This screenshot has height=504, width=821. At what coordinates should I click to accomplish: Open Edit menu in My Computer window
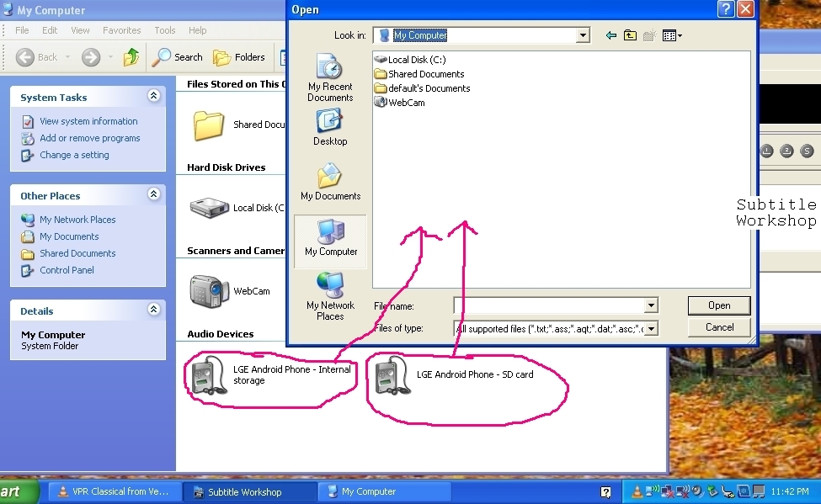(x=50, y=30)
